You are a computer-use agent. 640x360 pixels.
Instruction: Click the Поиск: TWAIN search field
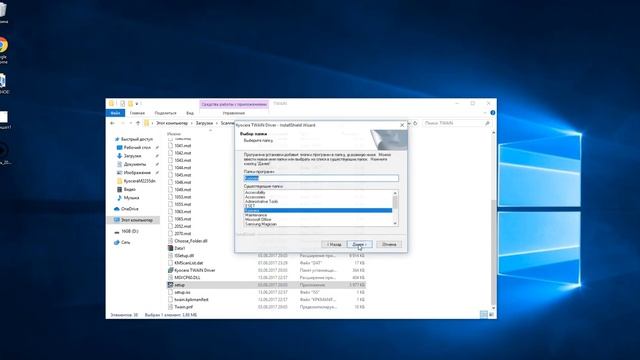pyautogui.click(x=456, y=123)
